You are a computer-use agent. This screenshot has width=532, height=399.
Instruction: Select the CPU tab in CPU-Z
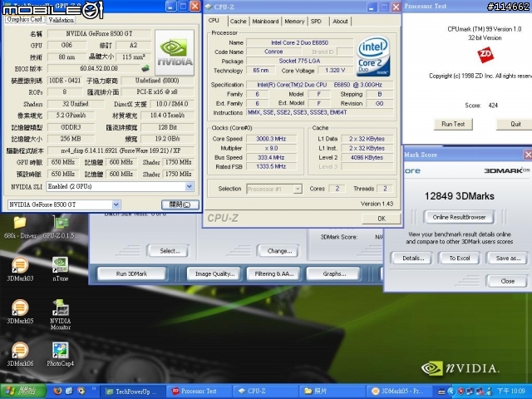[214, 20]
